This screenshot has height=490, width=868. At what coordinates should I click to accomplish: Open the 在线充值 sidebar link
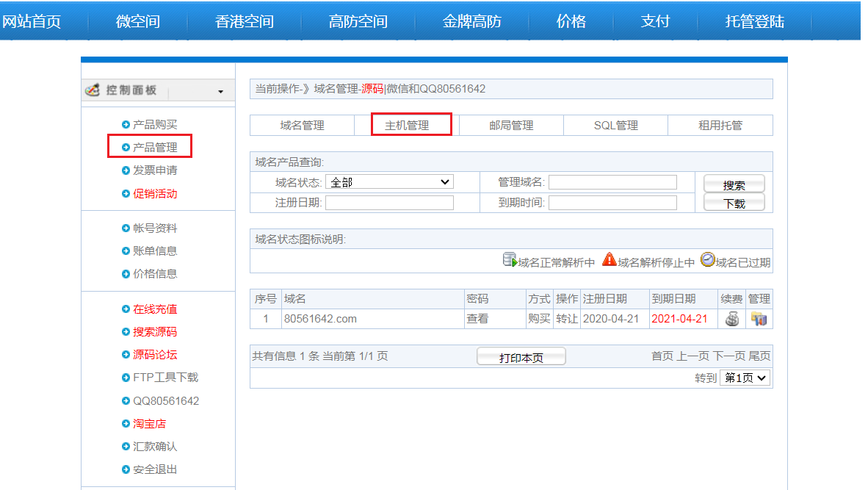[155, 309]
